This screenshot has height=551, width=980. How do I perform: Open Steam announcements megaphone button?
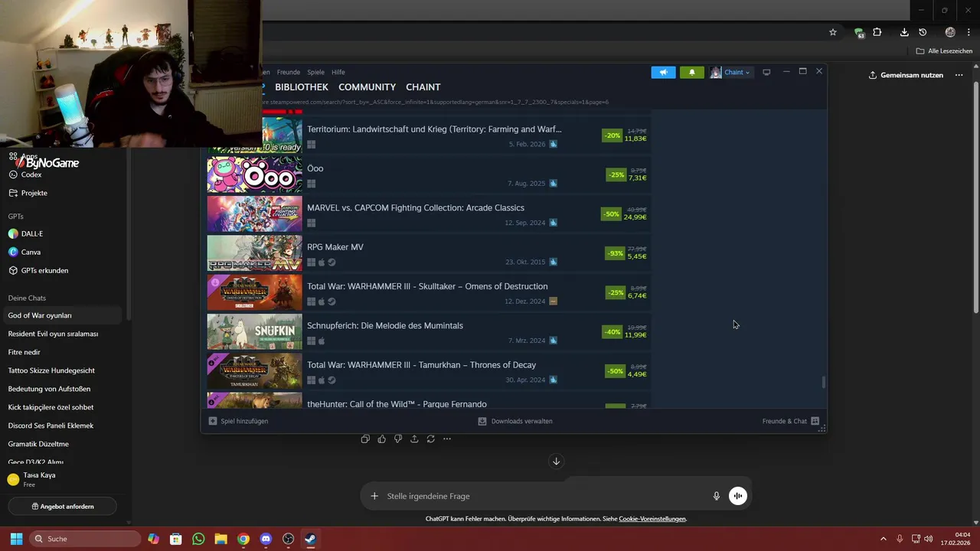click(x=663, y=72)
